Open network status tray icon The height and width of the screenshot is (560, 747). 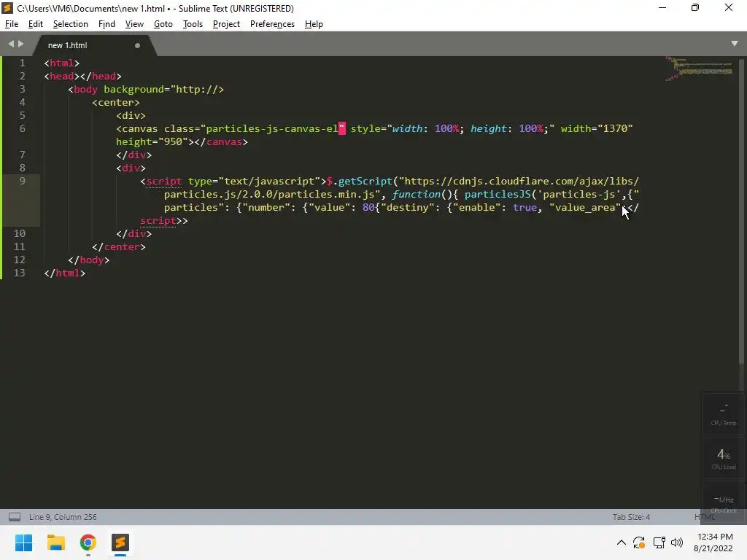pyautogui.click(x=659, y=542)
